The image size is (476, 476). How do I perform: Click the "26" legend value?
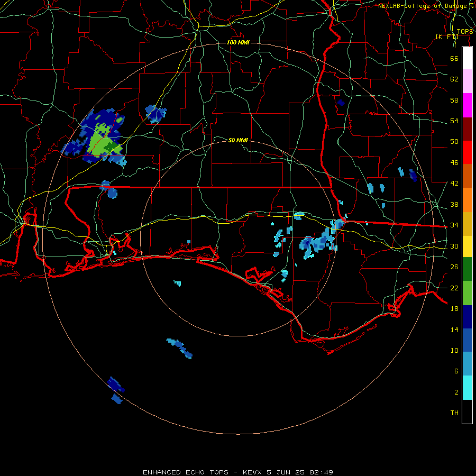pyautogui.click(x=454, y=267)
